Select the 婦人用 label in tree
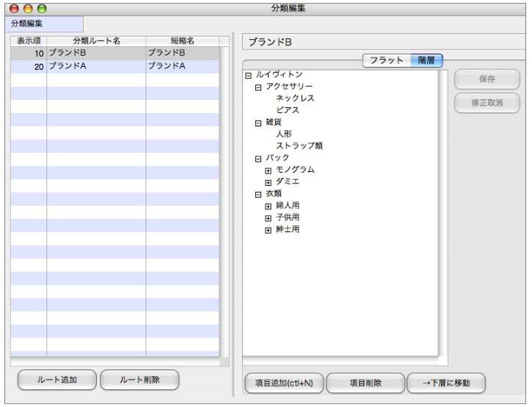Image resolution: width=532 pixels, height=407 pixels. click(x=288, y=205)
